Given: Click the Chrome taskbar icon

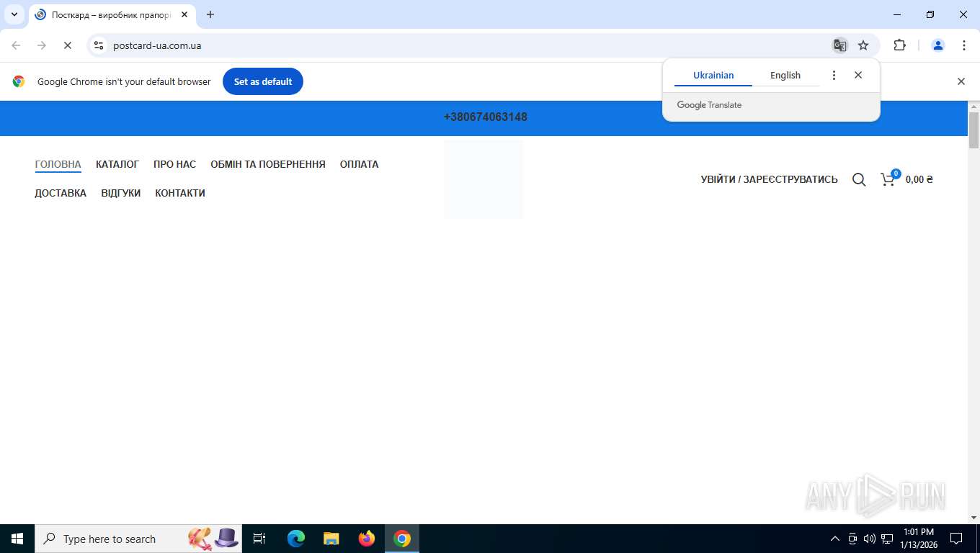Looking at the screenshot, I should click(402, 539).
